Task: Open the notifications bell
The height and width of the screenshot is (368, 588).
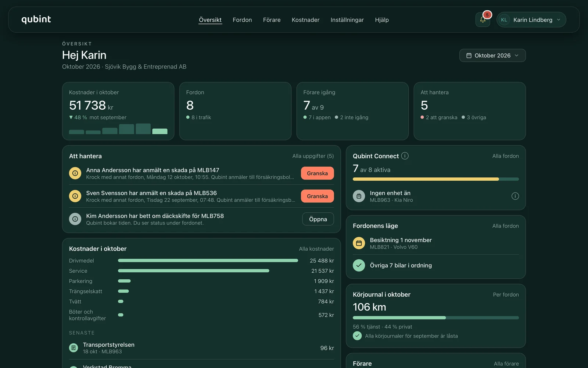Action: (483, 20)
